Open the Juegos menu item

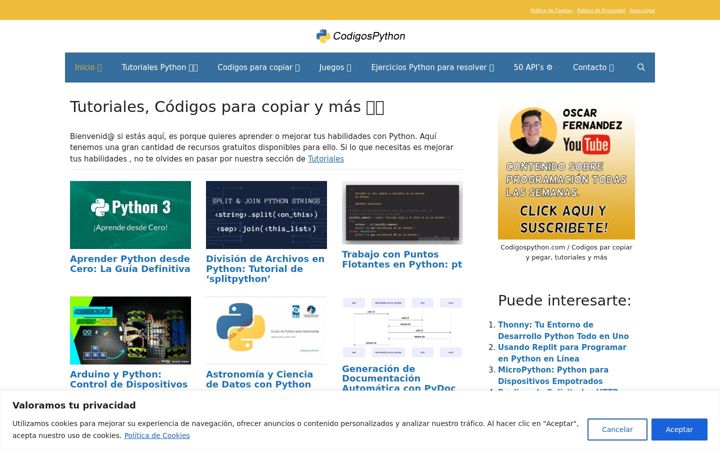(335, 67)
